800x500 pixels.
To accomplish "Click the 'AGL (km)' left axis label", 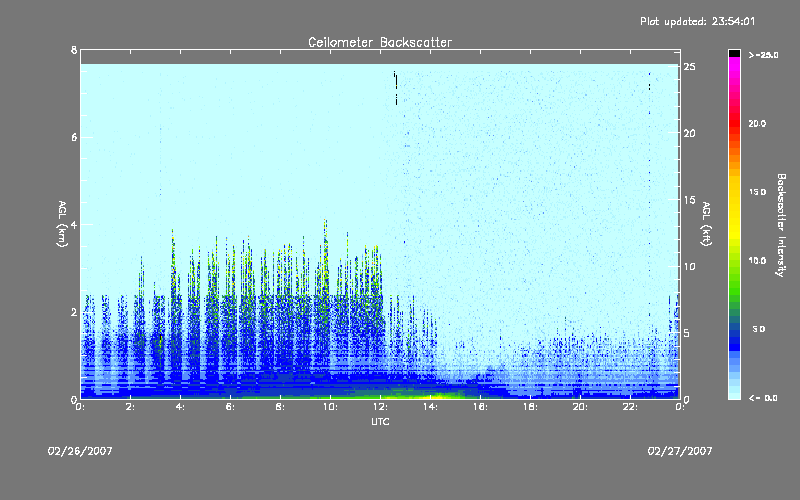I will coord(62,224).
